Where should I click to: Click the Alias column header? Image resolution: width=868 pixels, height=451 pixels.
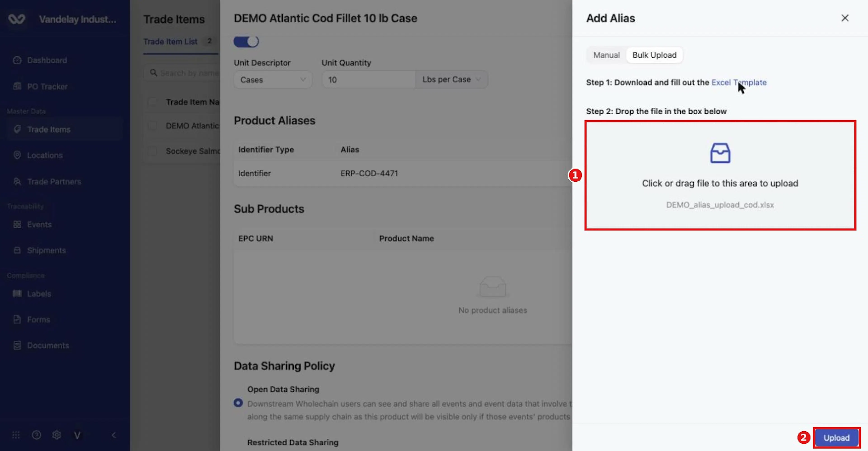pyautogui.click(x=350, y=149)
